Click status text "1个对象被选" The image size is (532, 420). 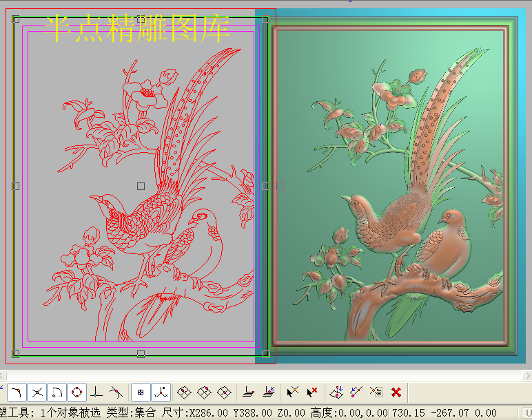[70, 412]
